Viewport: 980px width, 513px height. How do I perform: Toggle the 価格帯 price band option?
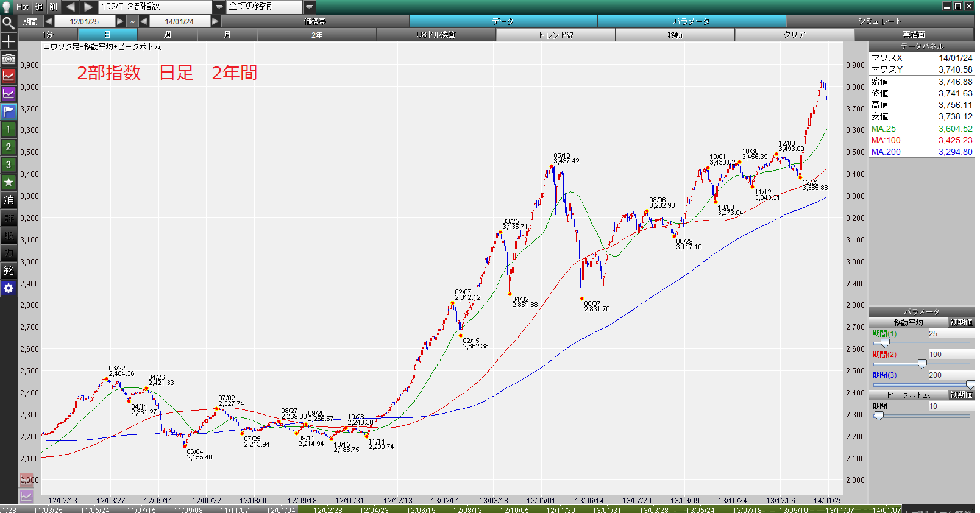[315, 21]
